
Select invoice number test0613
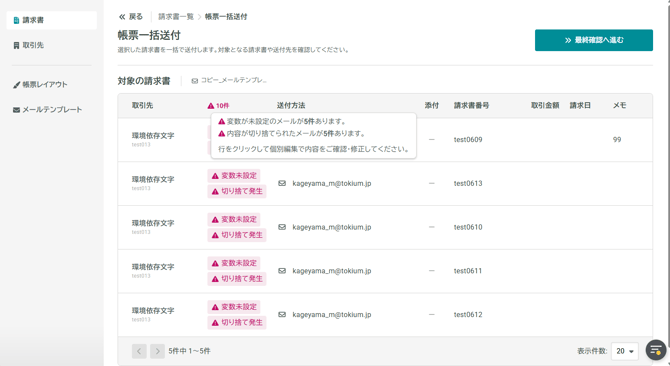pos(468,184)
